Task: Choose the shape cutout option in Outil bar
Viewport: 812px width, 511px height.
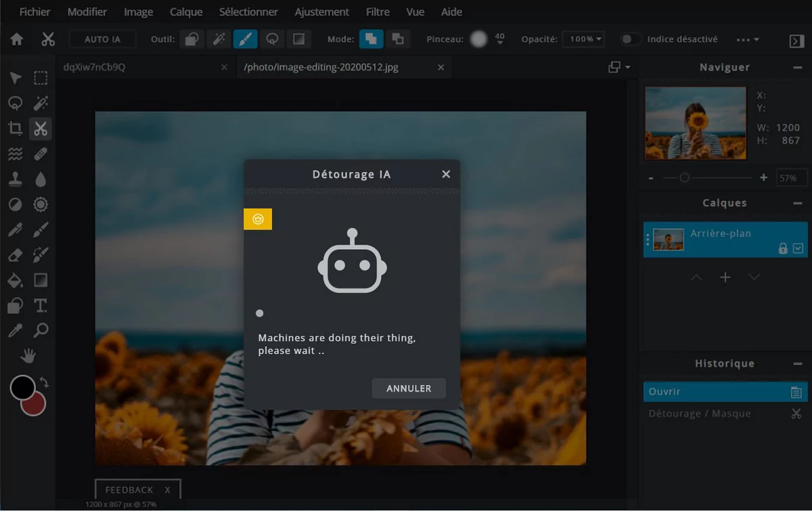Action: point(191,39)
